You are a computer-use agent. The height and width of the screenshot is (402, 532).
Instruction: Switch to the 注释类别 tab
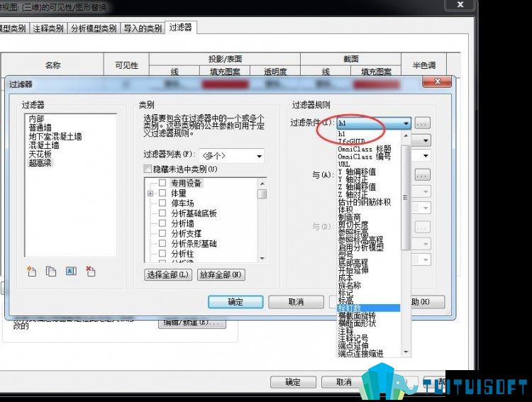pyautogui.click(x=48, y=28)
